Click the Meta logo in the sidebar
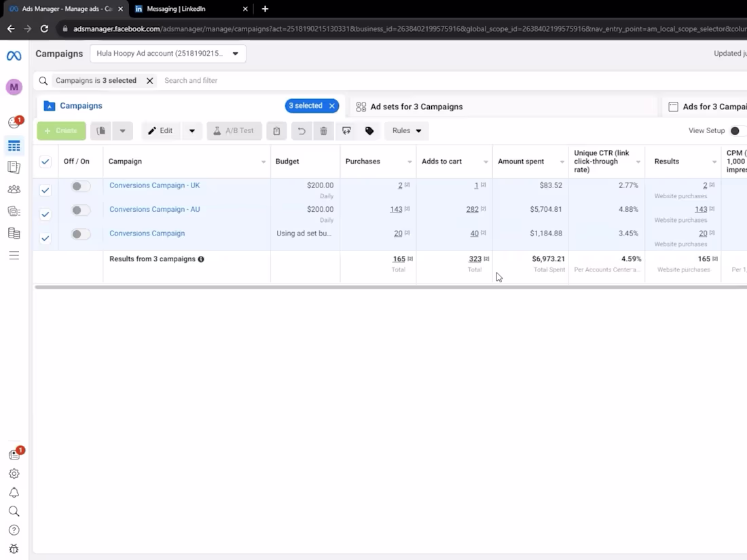This screenshot has width=747, height=560. tap(14, 56)
